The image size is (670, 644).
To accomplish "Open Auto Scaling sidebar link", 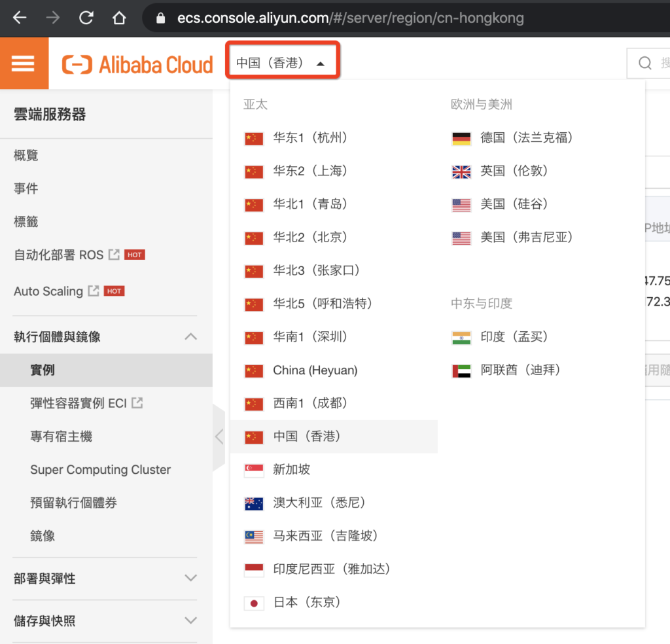I will pos(48,291).
